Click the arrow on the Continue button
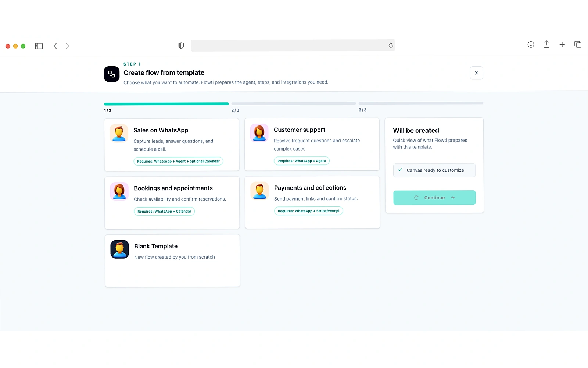 453,198
